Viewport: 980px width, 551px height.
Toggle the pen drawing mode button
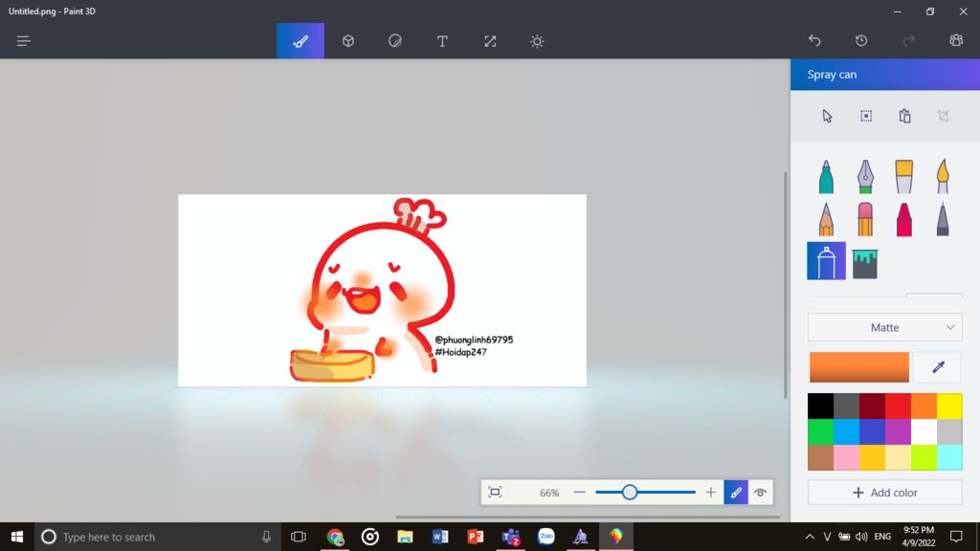(x=736, y=493)
